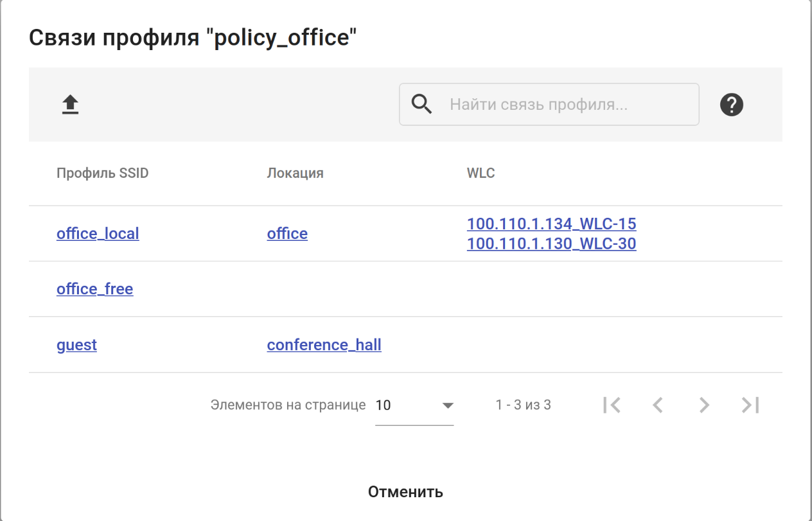Open the 100.110.1.130_WLC-30 controller link
This screenshot has height=521, width=812.
coord(551,243)
